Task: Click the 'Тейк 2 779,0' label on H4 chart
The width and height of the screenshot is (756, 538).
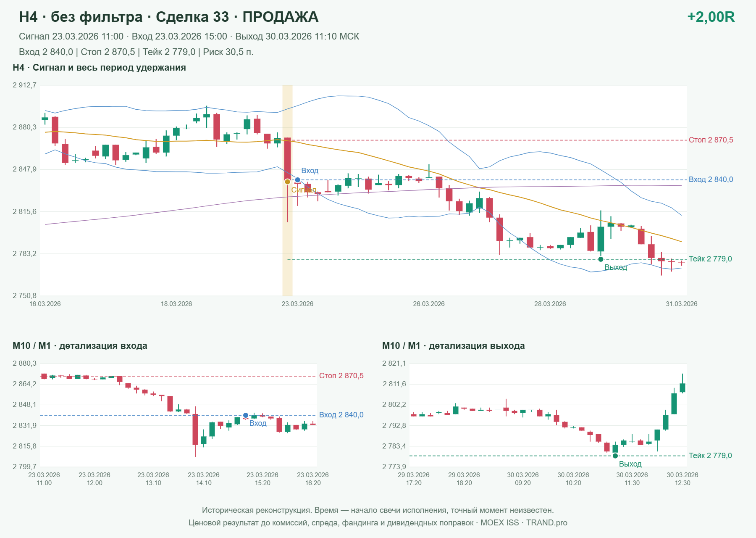Action: pos(710,259)
